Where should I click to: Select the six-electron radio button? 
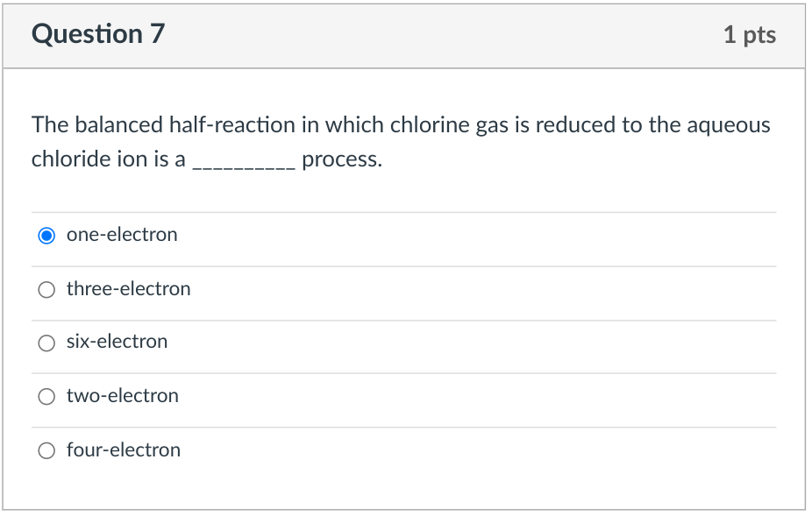tap(46, 343)
